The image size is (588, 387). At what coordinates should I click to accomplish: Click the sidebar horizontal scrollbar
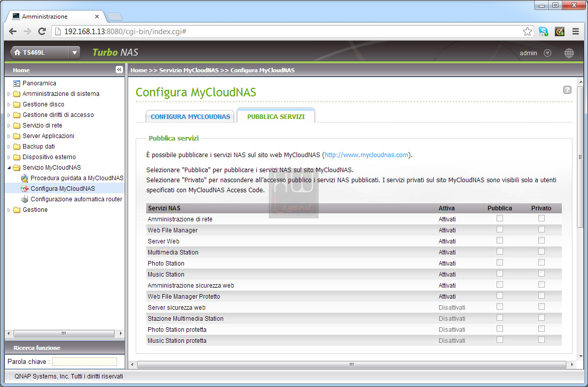click(x=64, y=333)
